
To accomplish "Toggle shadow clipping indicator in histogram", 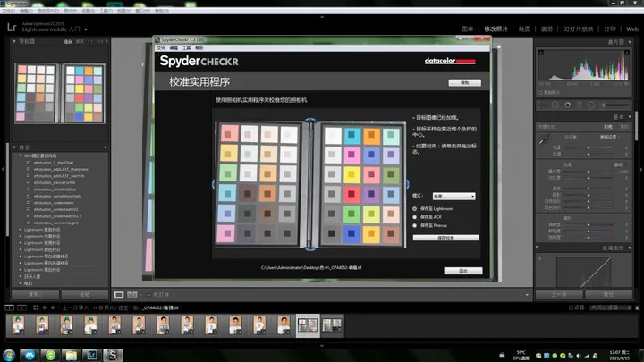I will coord(541,52).
